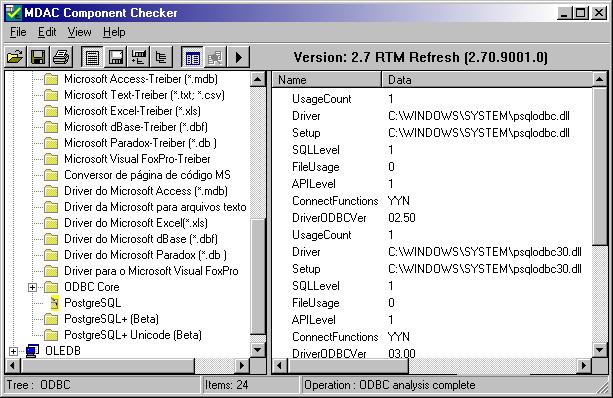Select Microsoft Access-Treiber (*.mdb) item

point(141,79)
